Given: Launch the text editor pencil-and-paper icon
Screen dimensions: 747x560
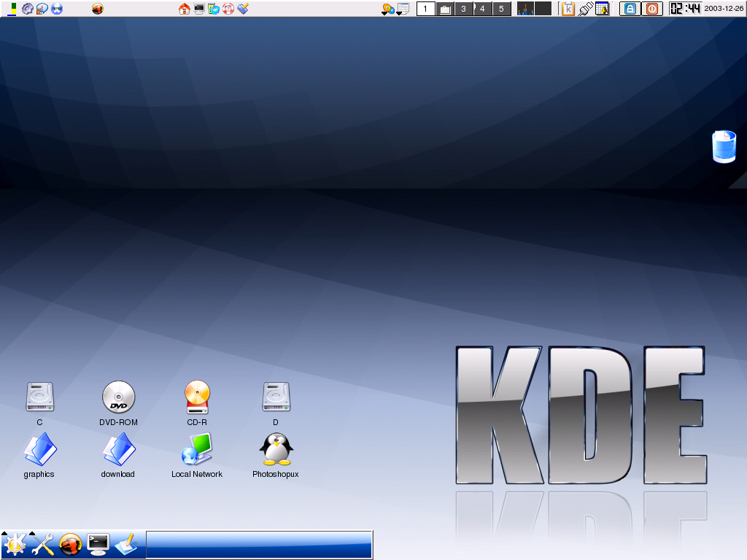Looking at the screenshot, I should point(126,544).
